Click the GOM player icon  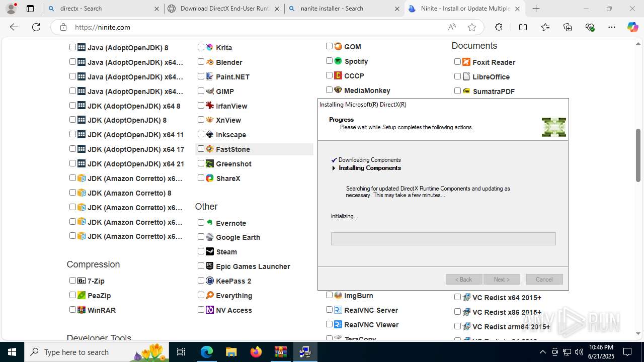coord(338,46)
